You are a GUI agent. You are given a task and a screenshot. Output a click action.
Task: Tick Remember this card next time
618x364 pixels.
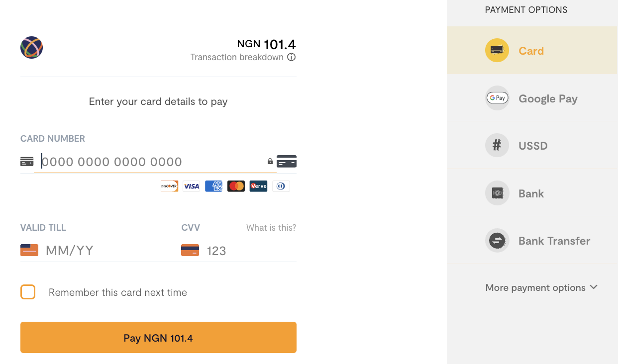coord(28,292)
